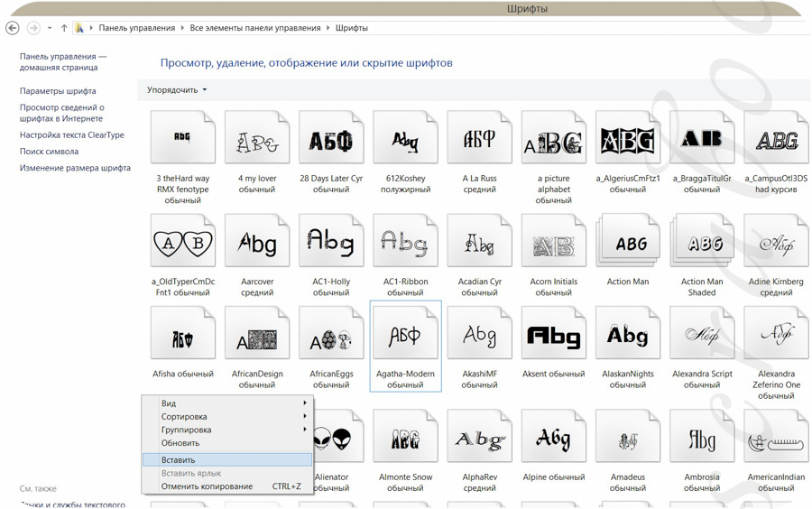Viewport: 812px width, 509px height.
Task: Click Панель управления breadcrumb in address bar
Action: (x=137, y=28)
